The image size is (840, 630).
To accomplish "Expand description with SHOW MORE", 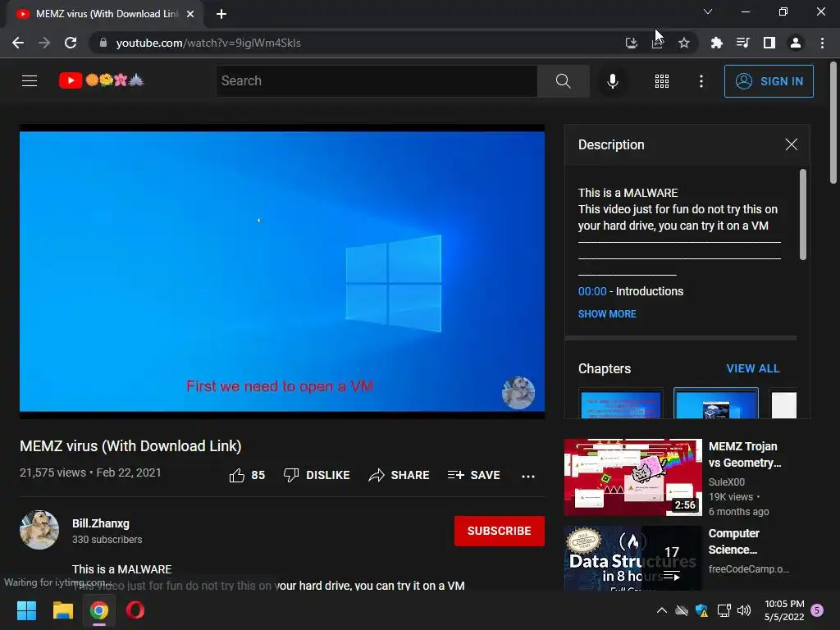I will pos(607,314).
